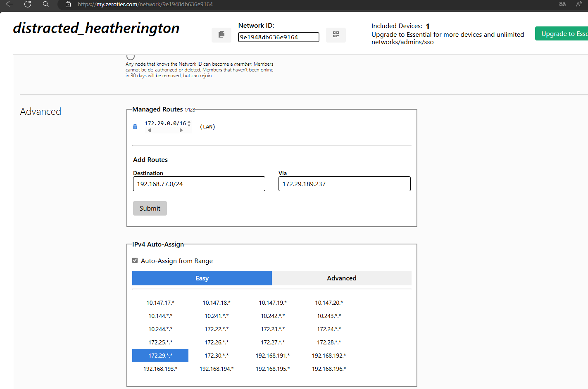Open the read aloud icon in address bar
Viewport: 588px width, 389px height.
[579, 4]
